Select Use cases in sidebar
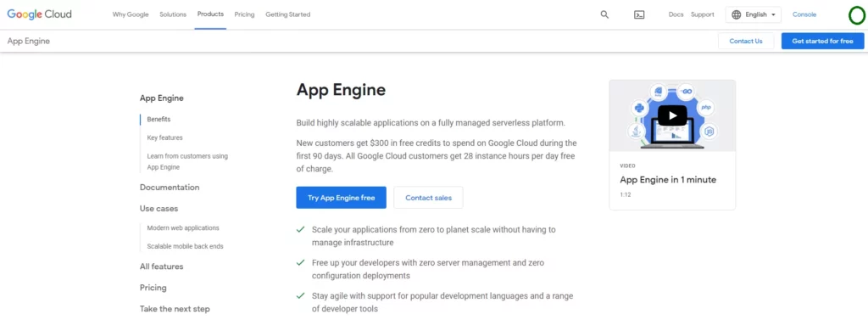 coord(159,209)
